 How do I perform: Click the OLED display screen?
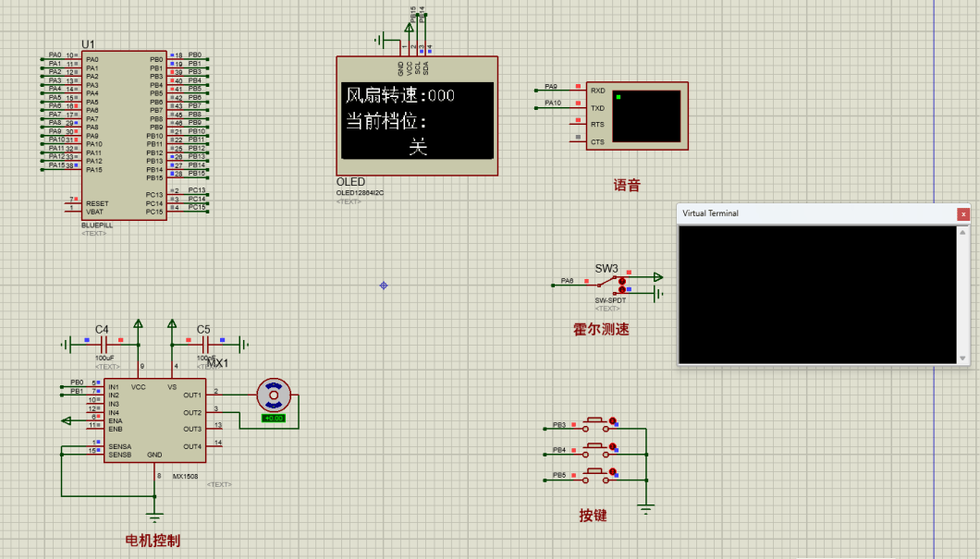point(416,120)
